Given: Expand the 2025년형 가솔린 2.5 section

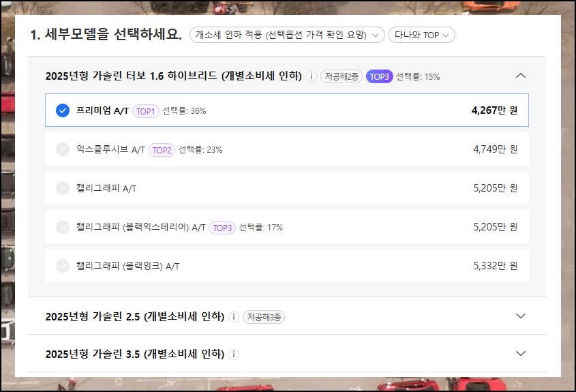Looking at the screenshot, I should [521, 316].
